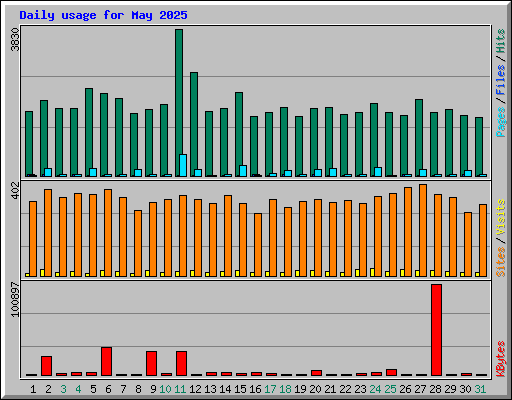This screenshot has width=512, height=400.
Task: Click green weekend day label 31
Action: click(x=480, y=389)
